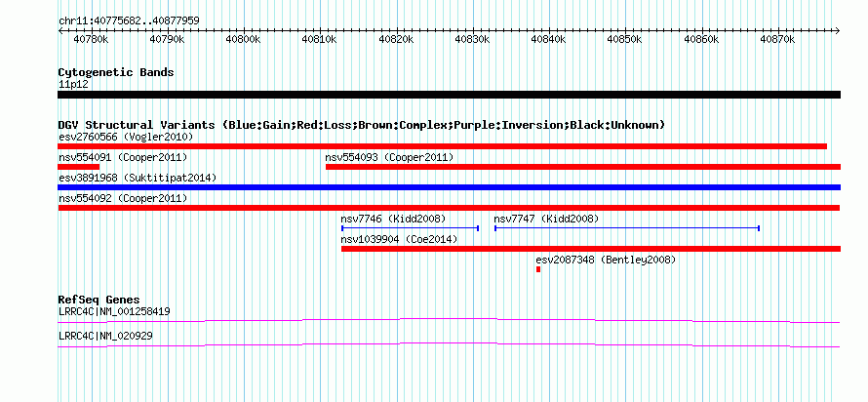The image size is (868, 402).
Task: Click the 40860k ruler tick label
Action: (701, 40)
